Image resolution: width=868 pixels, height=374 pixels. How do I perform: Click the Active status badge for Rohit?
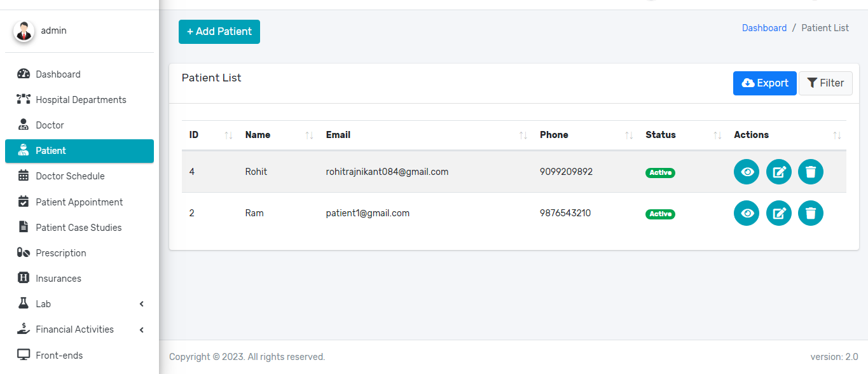[x=660, y=172]
